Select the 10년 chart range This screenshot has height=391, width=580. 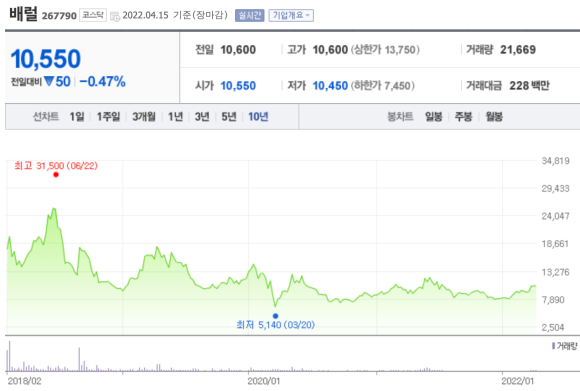[258, 117]
